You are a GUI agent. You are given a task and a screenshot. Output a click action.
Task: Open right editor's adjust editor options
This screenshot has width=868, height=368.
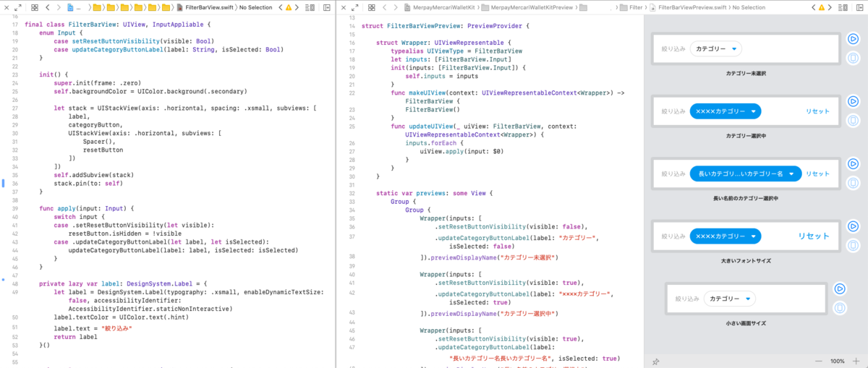[x=844, y=7]
